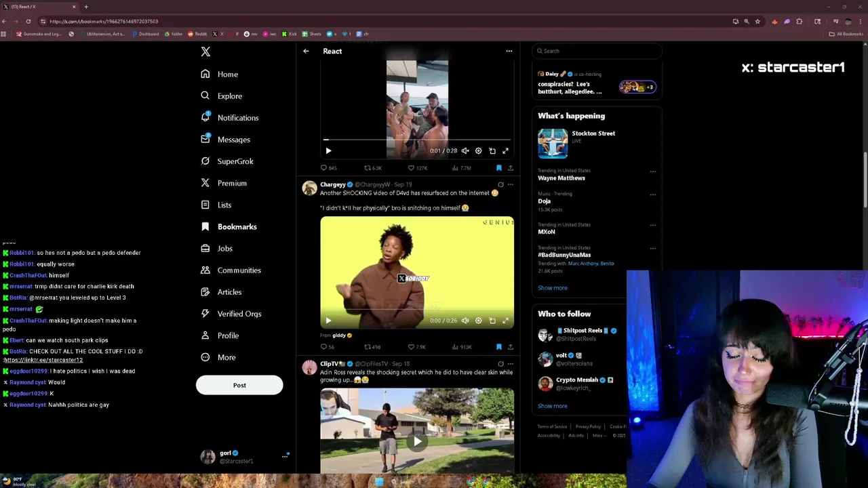This screenshot has width=868, height=488.
Task: Bookmark this page with star icon
Action: tap(757, 22)
